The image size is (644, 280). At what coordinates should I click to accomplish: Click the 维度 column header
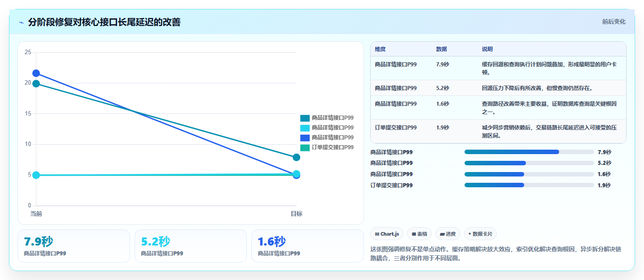pyautogui.click(x=380, y=49)
